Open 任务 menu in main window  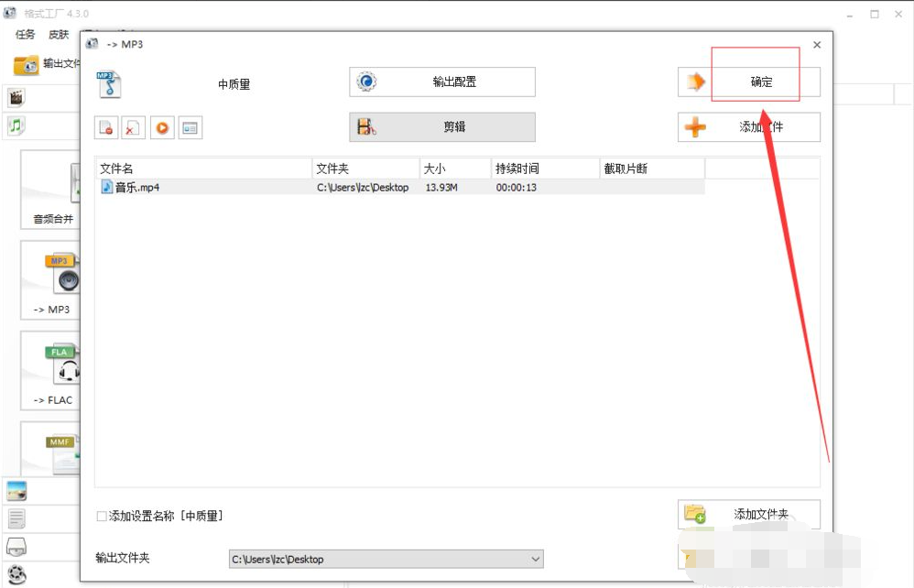(25, 35)
